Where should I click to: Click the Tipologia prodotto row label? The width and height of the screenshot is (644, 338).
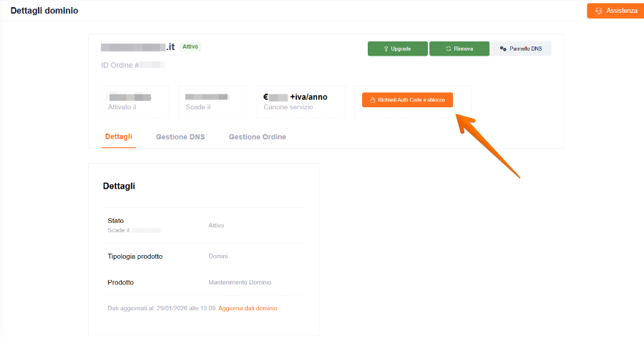[x=135, y=256]
